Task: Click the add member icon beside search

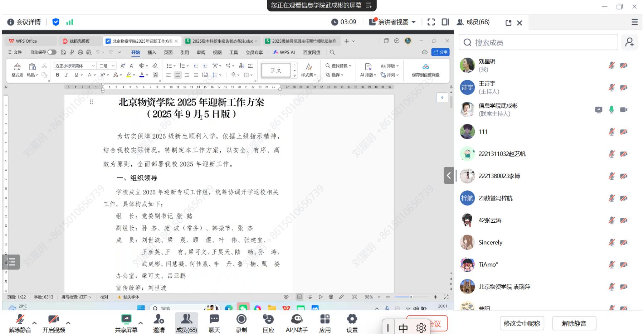Action: pos(629,42)
